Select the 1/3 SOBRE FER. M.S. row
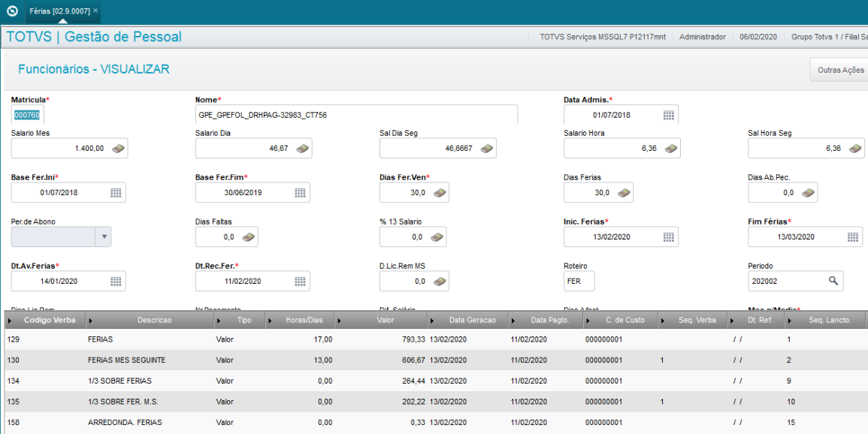868x434 pixels. click(434, 402)
